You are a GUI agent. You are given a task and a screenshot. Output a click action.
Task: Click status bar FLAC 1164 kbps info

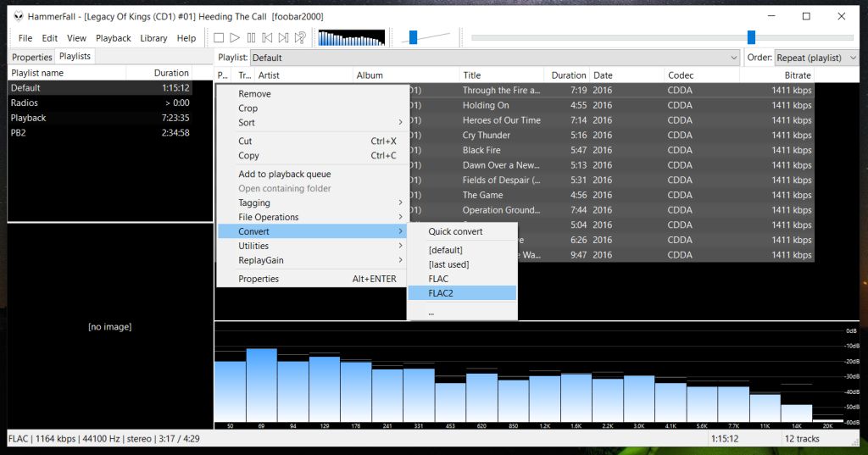(104, 438)
